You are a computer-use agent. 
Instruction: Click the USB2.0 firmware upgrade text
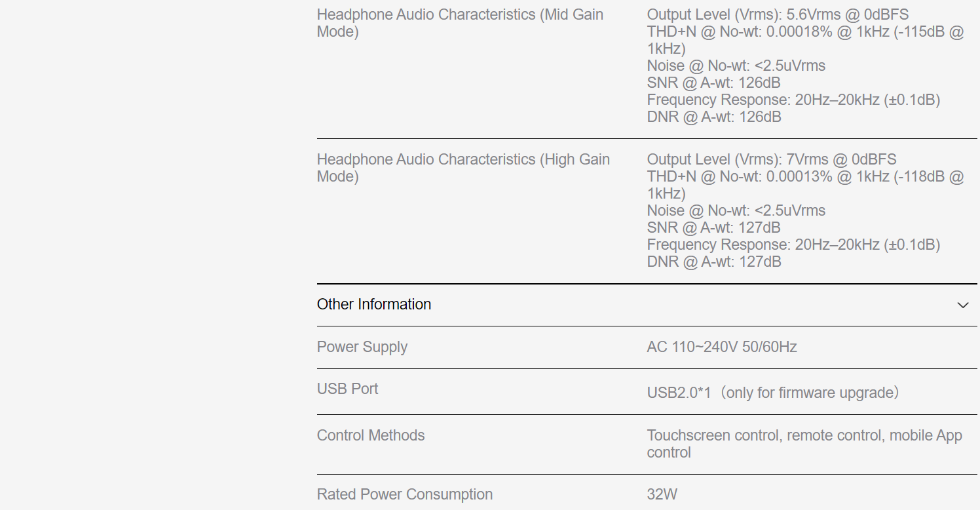[x=773, y=393]
